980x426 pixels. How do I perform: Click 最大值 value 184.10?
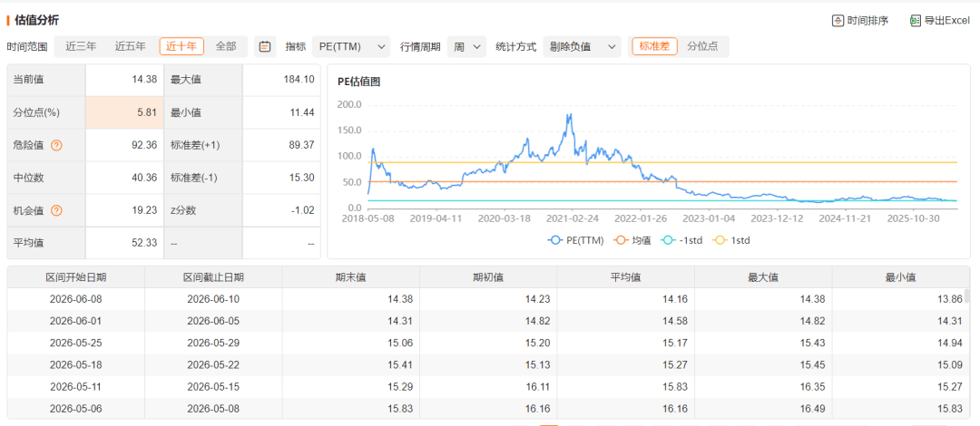pos(299,80)
